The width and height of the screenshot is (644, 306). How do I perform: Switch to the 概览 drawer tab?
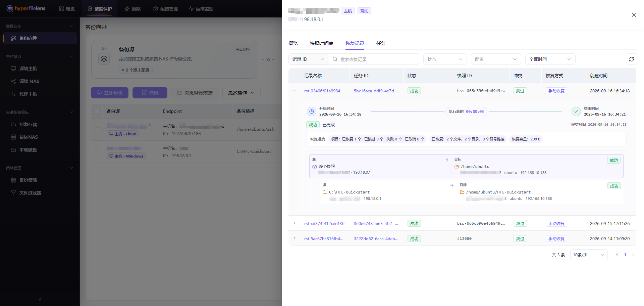tap(293, 43)
